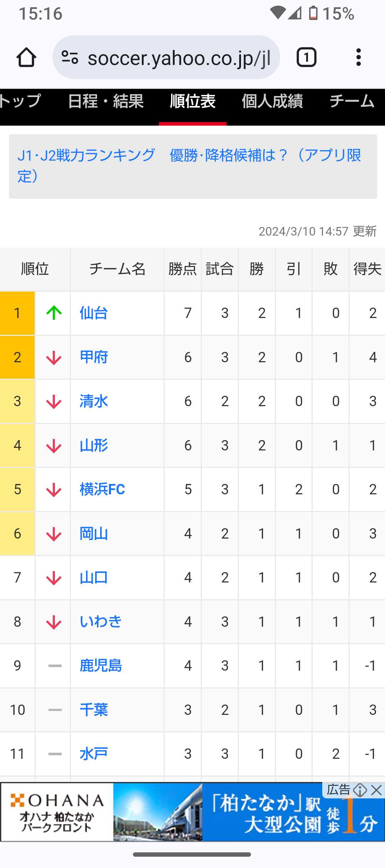385x868 pixels.
Task: Open the いわき team page
Action: pyautogui.click(x=101, y=622)
